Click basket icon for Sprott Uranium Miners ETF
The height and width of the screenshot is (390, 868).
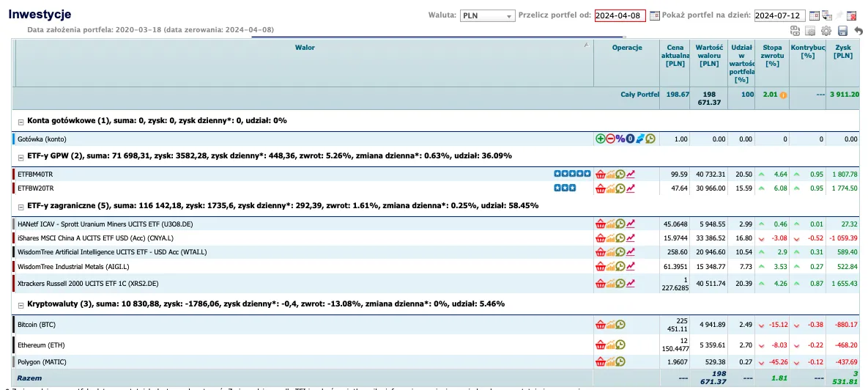600,224
